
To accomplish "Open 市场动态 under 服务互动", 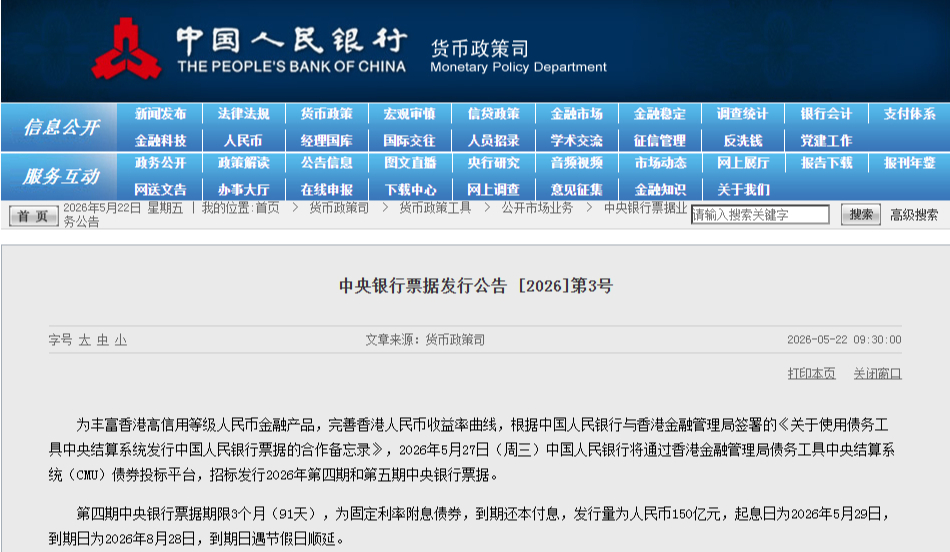I will 659,163.
